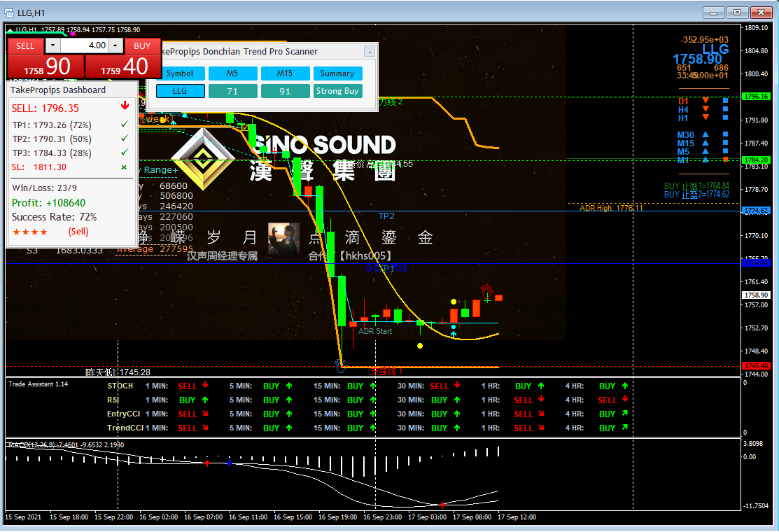Click the green check mark beside TP1
The height and width of the screenshot is (532, 779).
click(124, 124)
